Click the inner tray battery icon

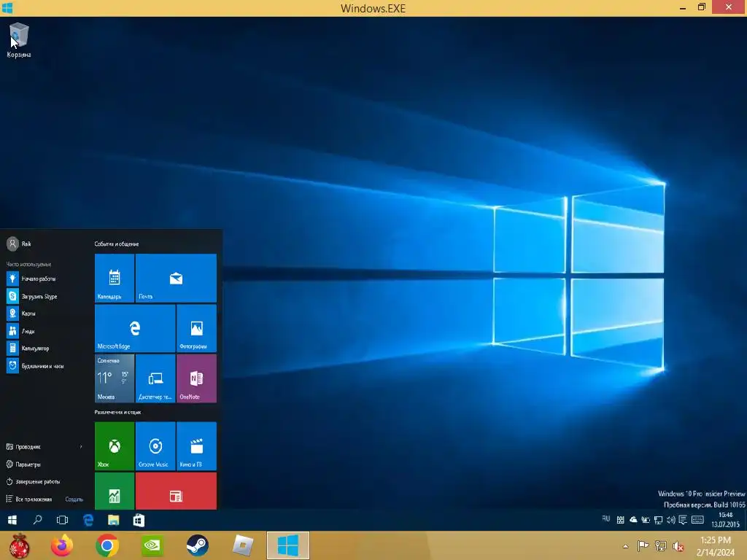tap(646, 520)
